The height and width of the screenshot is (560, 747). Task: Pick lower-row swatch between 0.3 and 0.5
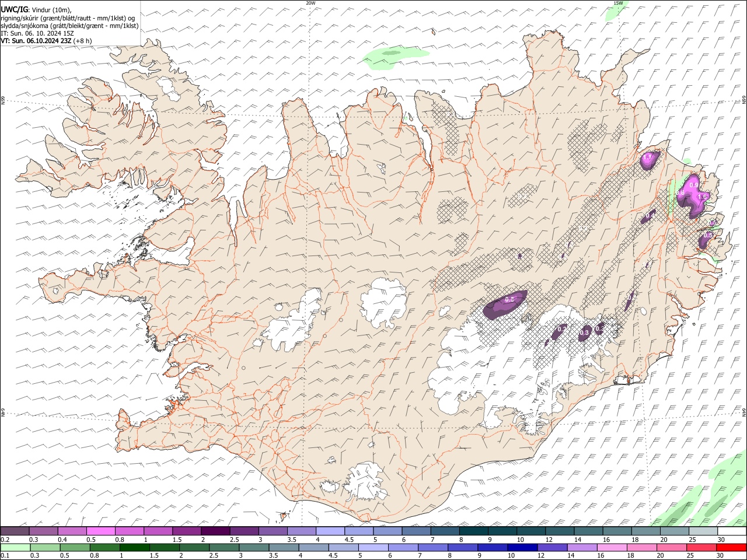pos(45,547)
